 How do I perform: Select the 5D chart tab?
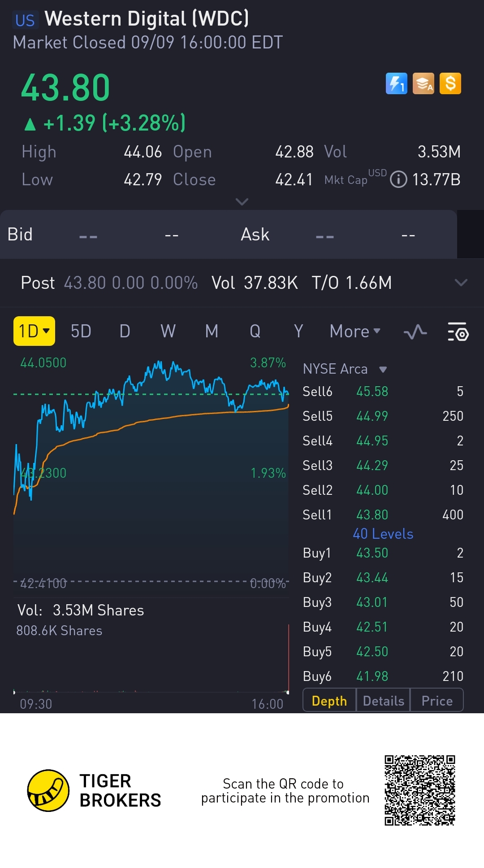(81, 331)
